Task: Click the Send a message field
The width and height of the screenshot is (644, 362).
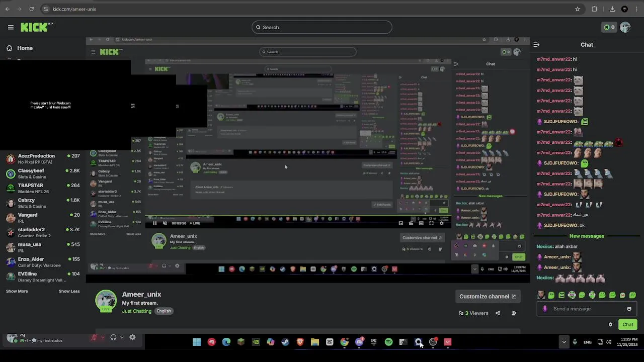Action: [x=587, y=309]
